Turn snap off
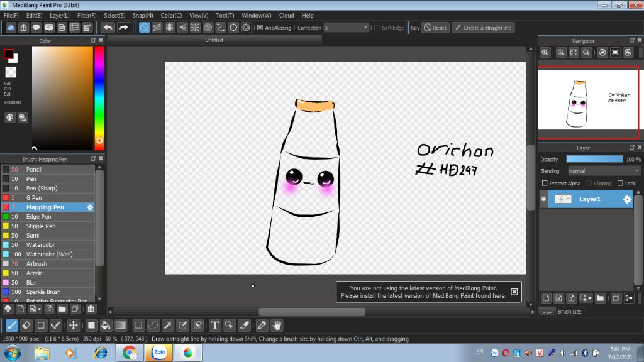This screenshot has width=644, height=362. click(144, 28)
